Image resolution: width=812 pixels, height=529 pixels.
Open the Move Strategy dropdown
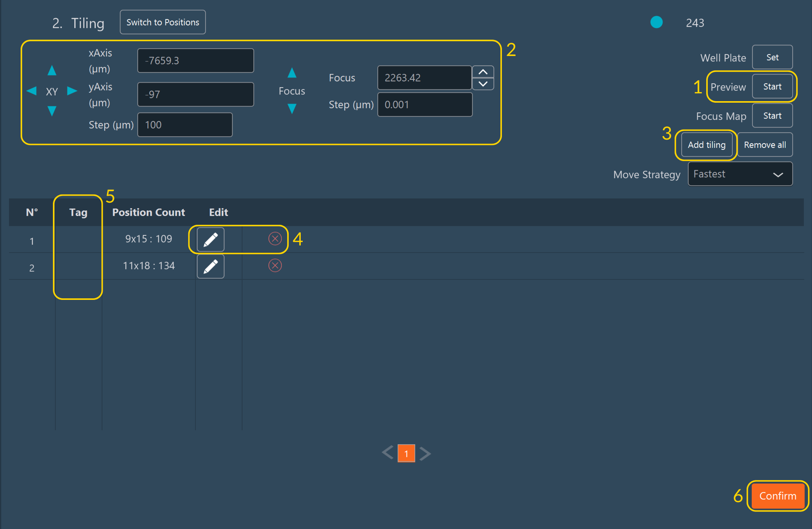[740, 174]
